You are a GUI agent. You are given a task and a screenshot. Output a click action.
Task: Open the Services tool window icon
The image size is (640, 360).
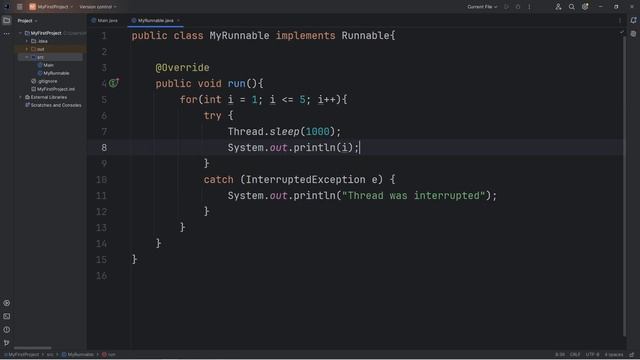[7, 303]
